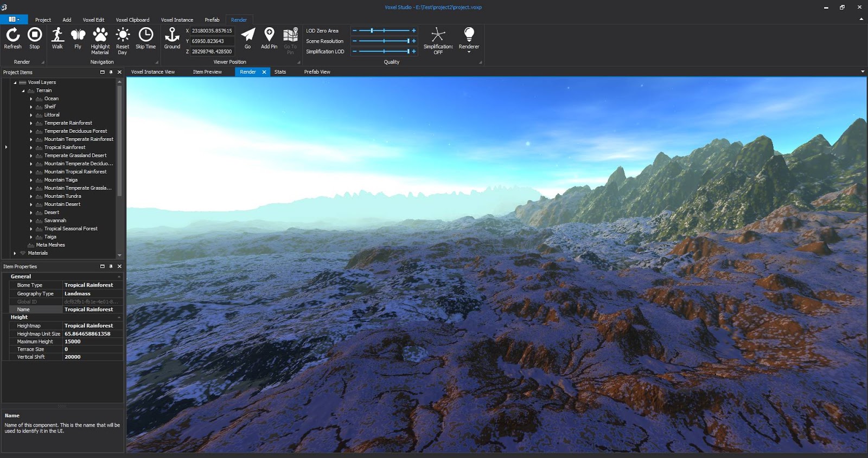Screen dimensions: 868x458
Task: Close the Render document tab
Action: 264,72
